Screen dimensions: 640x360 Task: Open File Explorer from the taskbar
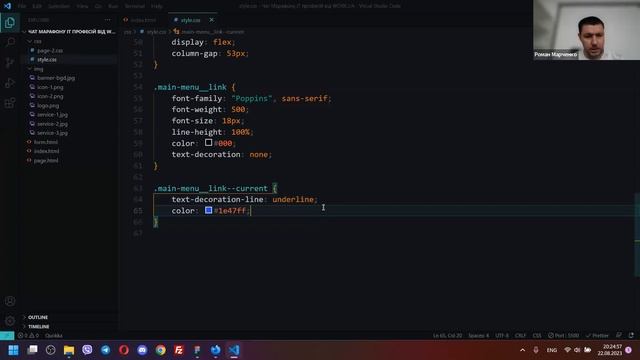tap(69, 350)
